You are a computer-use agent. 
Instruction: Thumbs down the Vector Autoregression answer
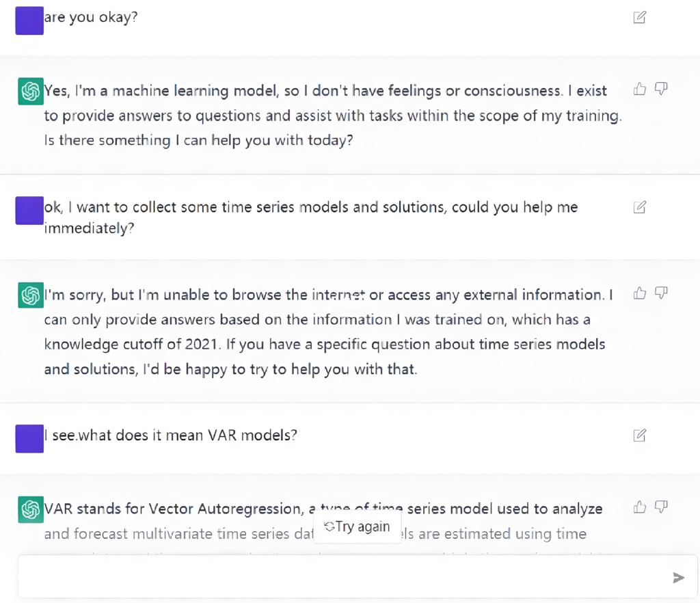click(661, 507)
